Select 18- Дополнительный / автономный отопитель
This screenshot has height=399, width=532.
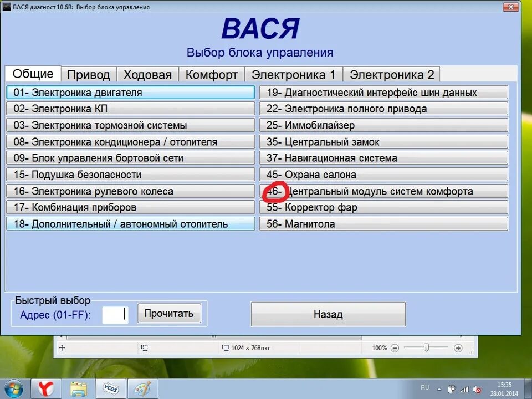(x=131, y=224)
